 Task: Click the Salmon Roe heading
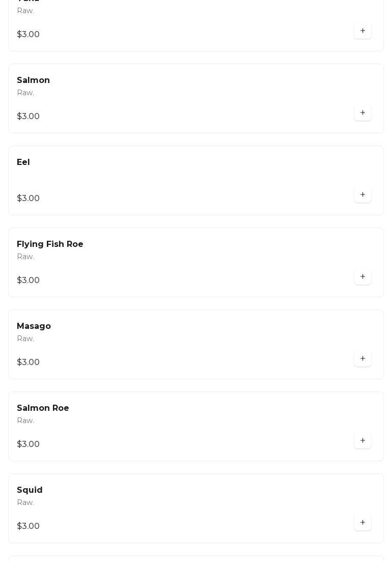(43, 408)
